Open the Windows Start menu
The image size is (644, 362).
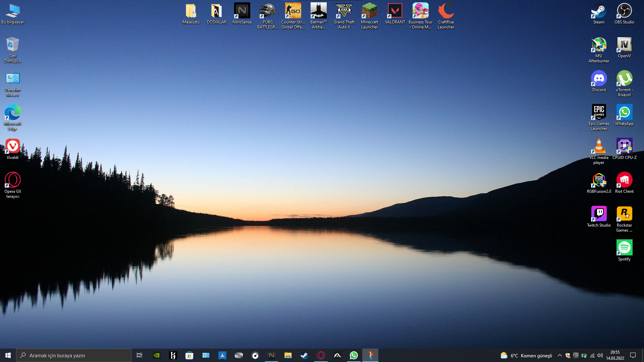(8, 355)
